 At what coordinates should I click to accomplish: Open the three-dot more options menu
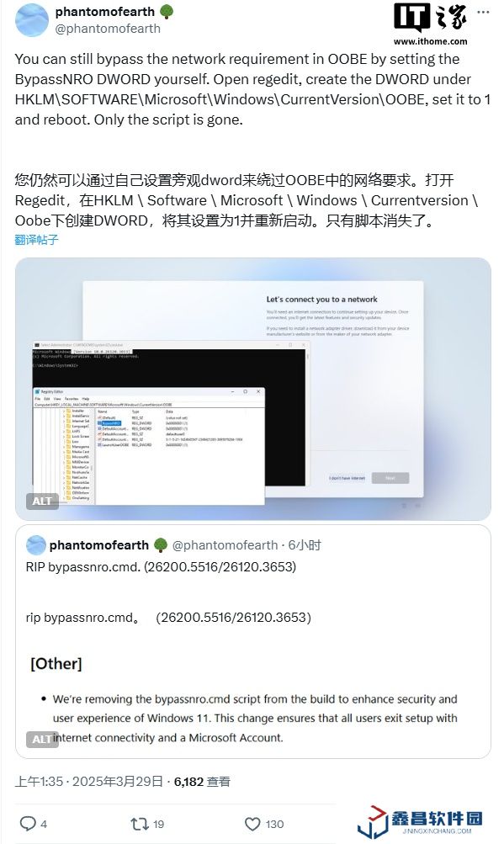tap(483, 12)
